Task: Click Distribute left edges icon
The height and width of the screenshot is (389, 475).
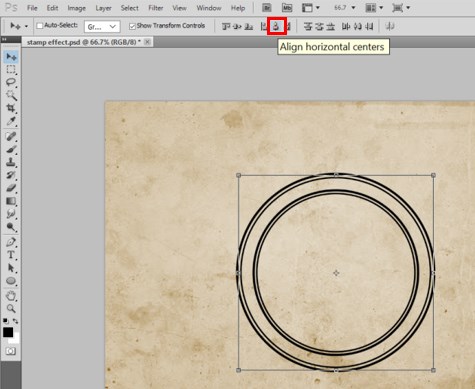Action: click(346, 26)
